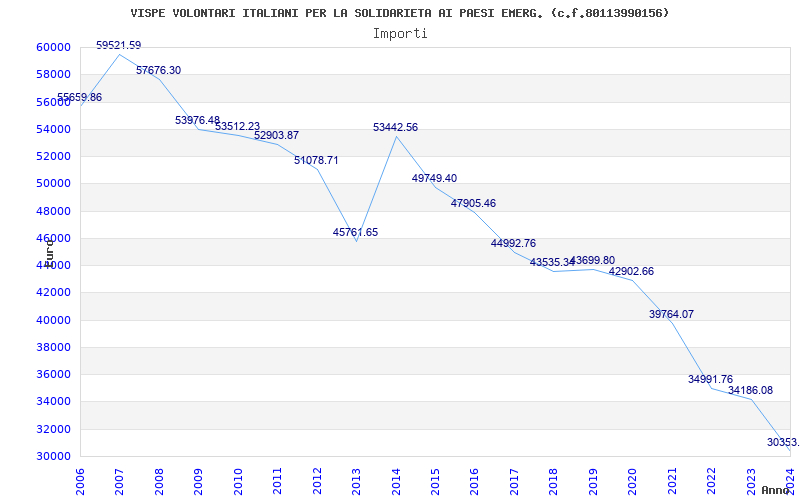Click x-axis year 2007

point(119,482)
